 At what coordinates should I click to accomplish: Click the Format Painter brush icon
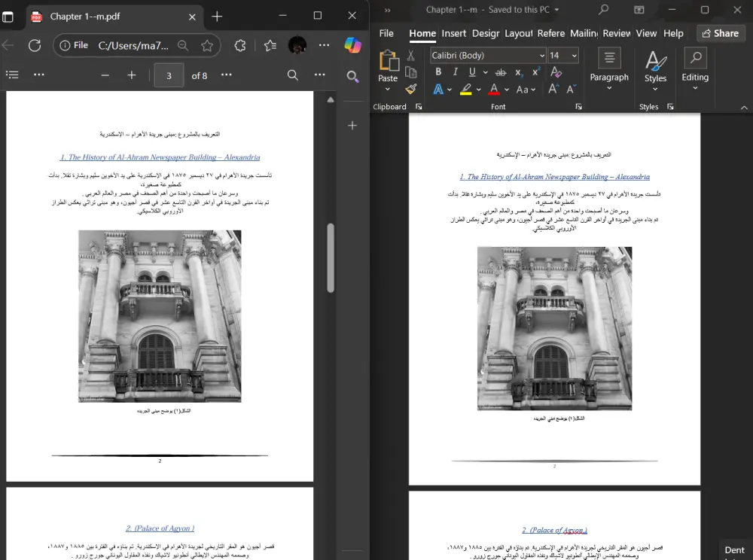(411, 89)
